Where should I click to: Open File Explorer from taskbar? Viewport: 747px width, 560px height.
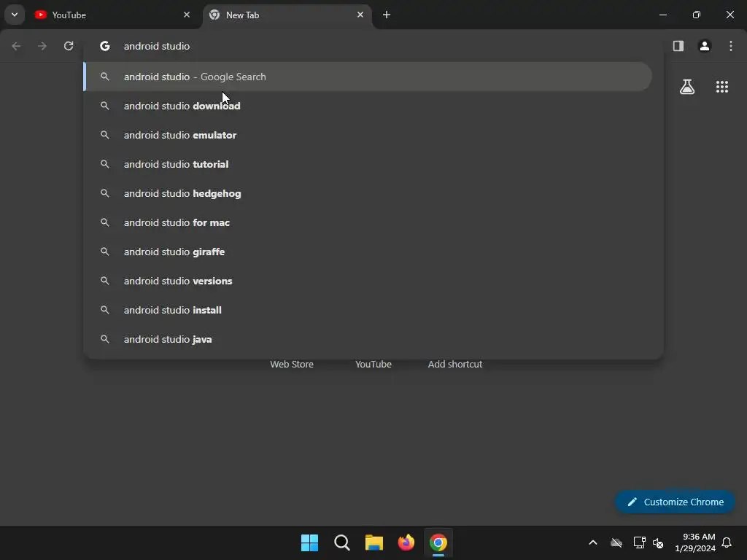point(374,542)
